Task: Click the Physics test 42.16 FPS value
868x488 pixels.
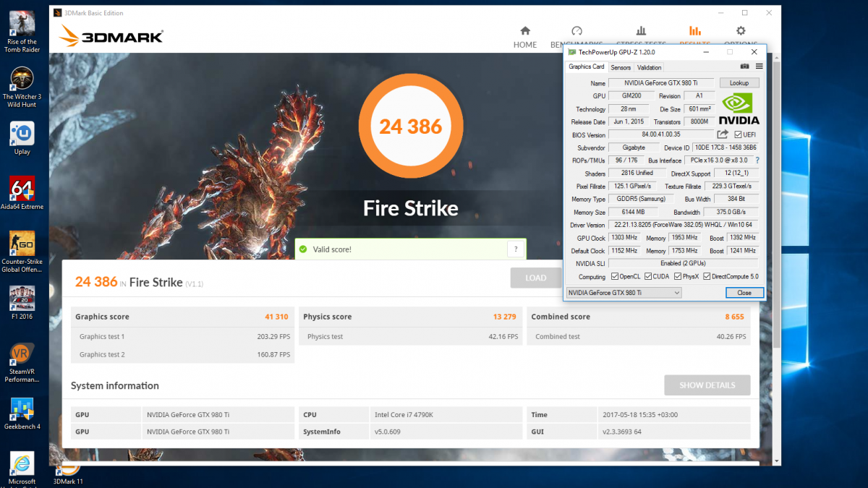Action: (503, 337)
